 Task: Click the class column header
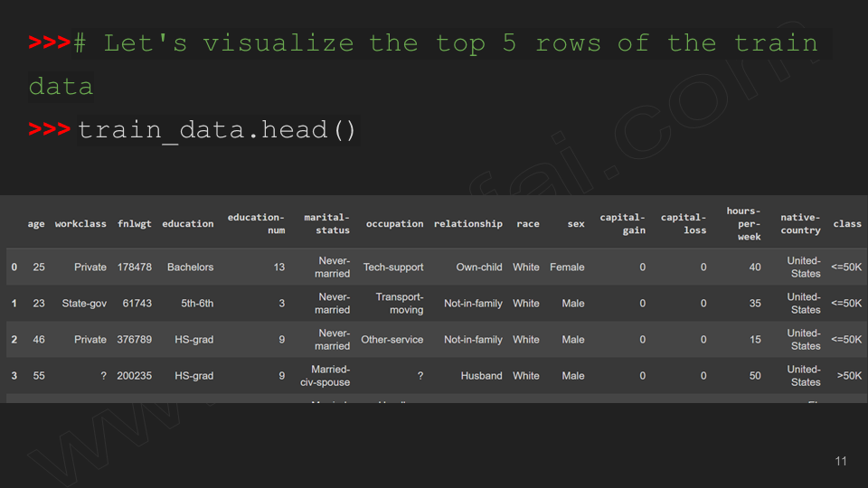847,223
